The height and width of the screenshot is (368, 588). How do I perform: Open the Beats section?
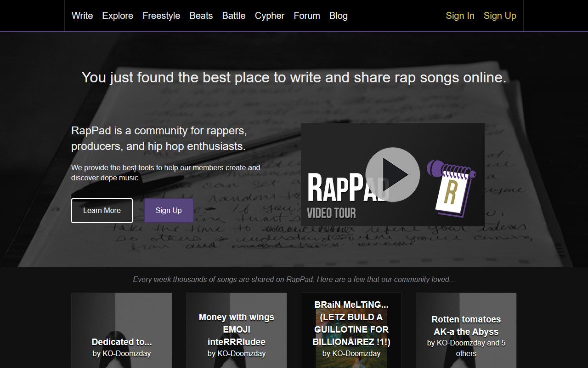point(201,16)
